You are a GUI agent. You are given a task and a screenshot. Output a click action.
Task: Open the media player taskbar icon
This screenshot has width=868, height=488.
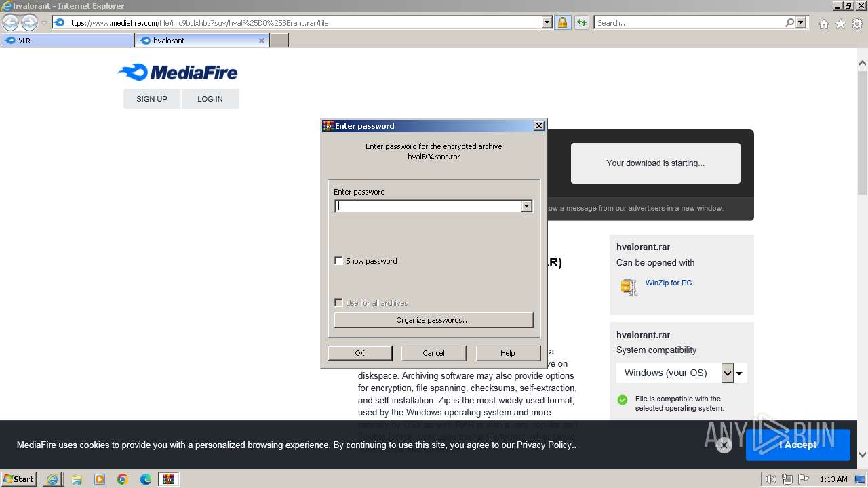click(100, 479)
